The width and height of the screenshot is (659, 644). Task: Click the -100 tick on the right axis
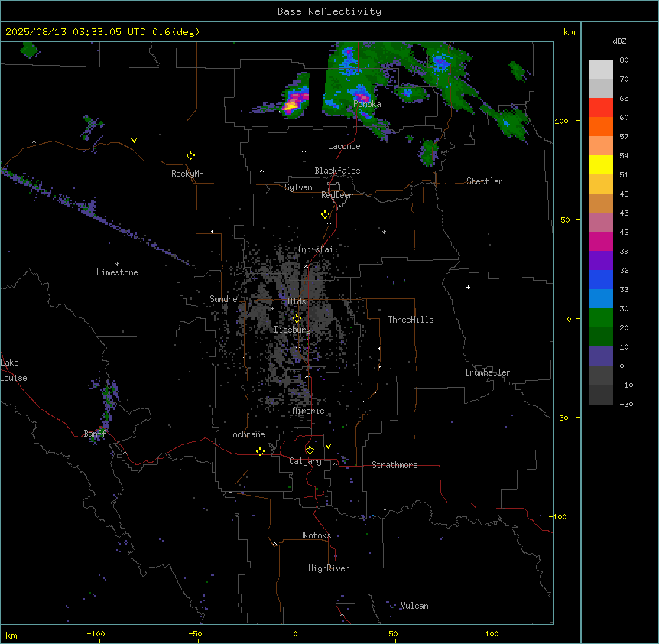tap(560, 516)
